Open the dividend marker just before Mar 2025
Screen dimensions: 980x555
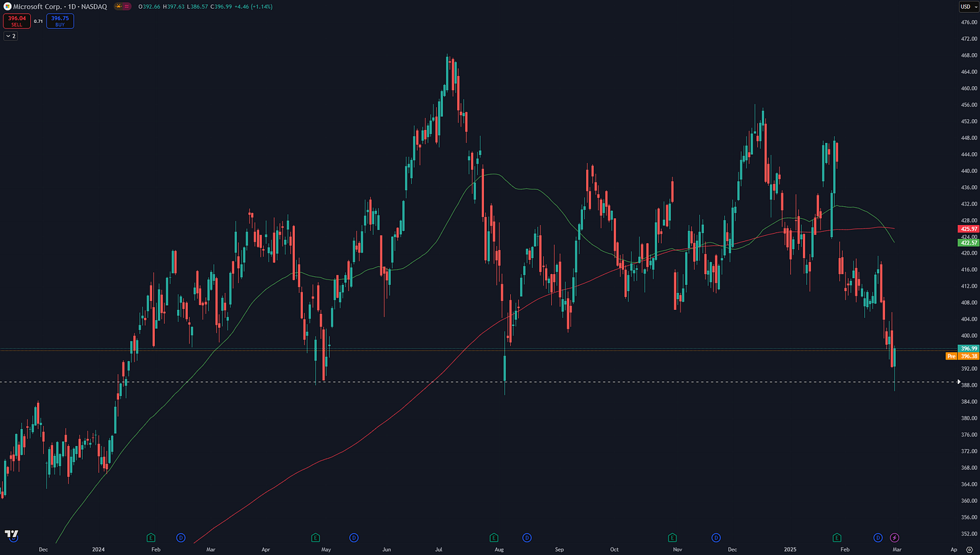878,537
